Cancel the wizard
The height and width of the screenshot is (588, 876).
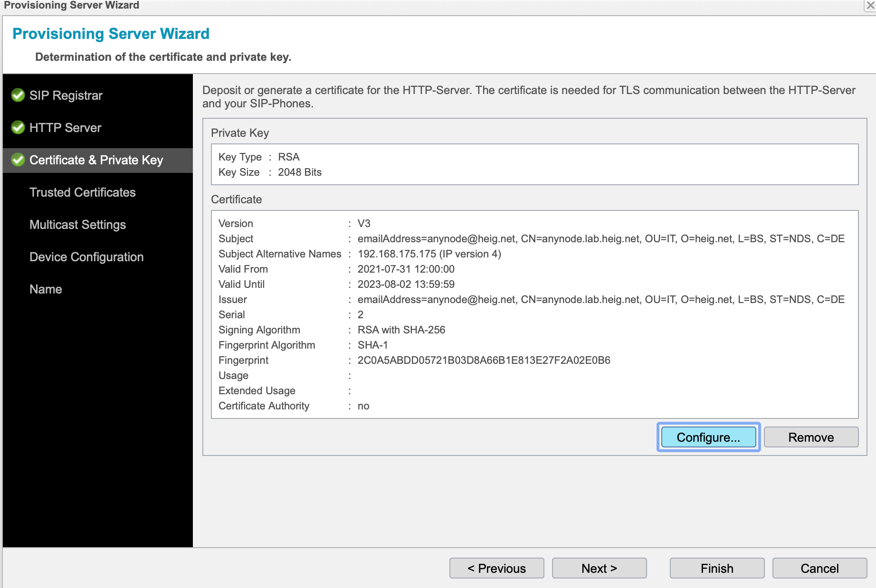(819, 568)
